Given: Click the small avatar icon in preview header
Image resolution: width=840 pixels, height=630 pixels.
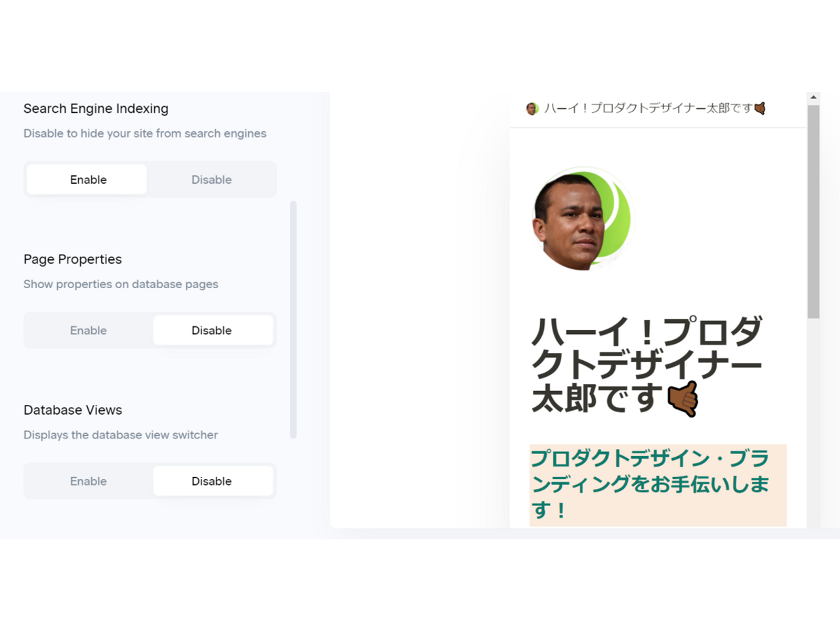Looking at the screenshot, I should point(532,108).
